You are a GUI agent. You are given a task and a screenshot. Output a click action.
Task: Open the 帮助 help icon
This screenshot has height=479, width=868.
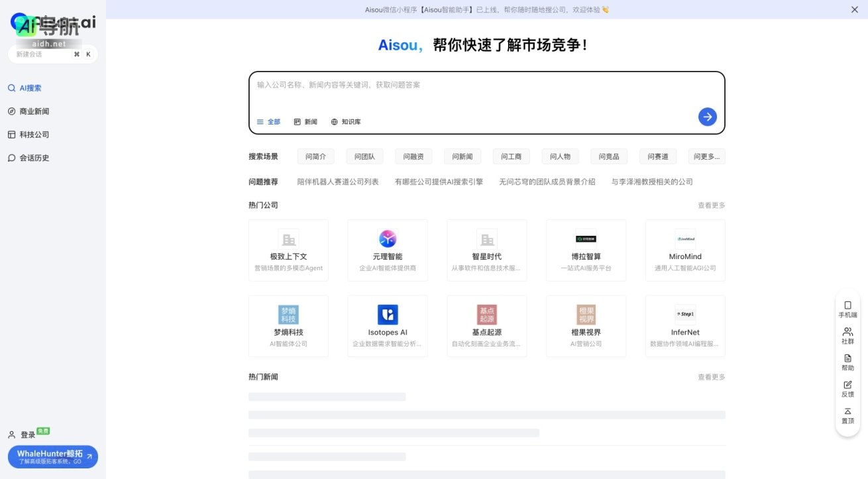[847, 362]
